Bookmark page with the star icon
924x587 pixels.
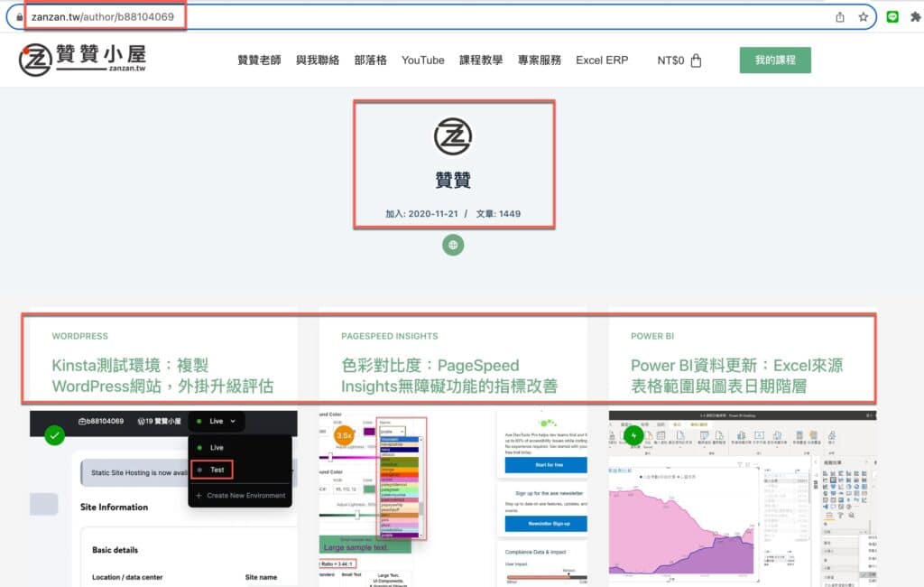[864, 17]
